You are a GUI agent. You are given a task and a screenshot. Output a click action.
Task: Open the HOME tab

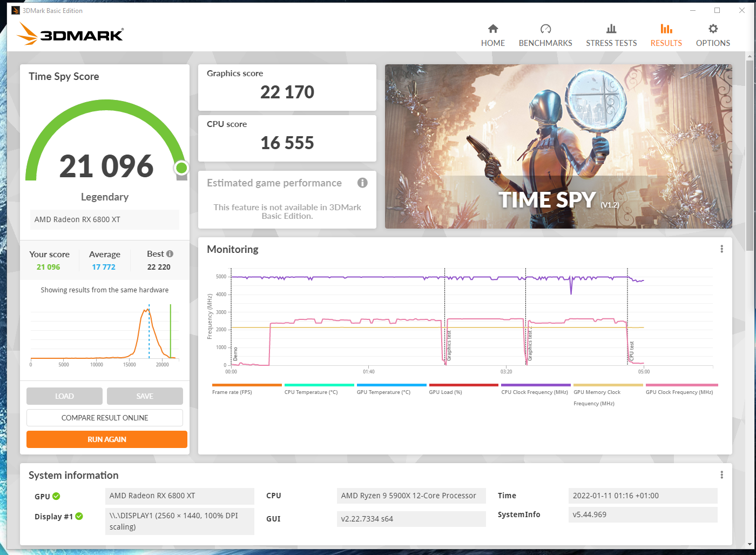point(492,36)
